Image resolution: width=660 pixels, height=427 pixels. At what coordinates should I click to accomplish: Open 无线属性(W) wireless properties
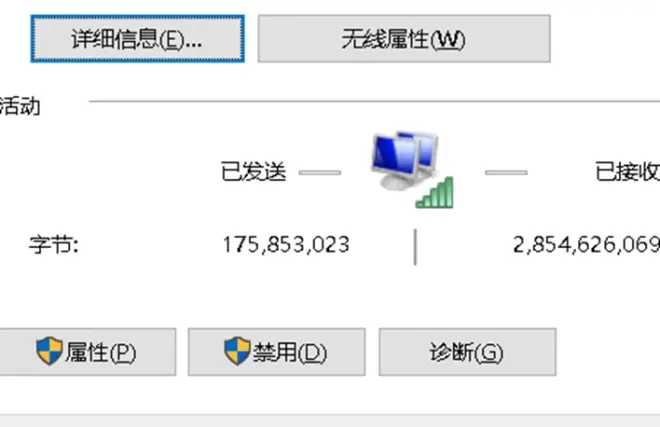click(404, 39)
